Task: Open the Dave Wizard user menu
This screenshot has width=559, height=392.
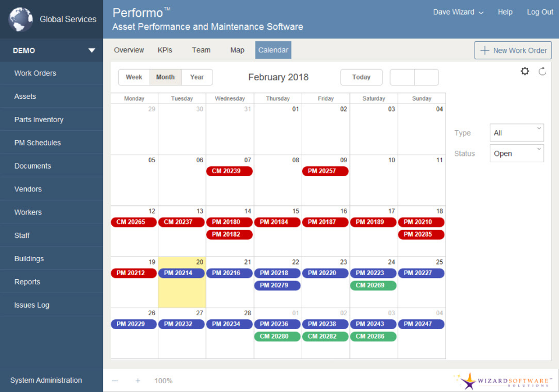Action: [458, 12]
